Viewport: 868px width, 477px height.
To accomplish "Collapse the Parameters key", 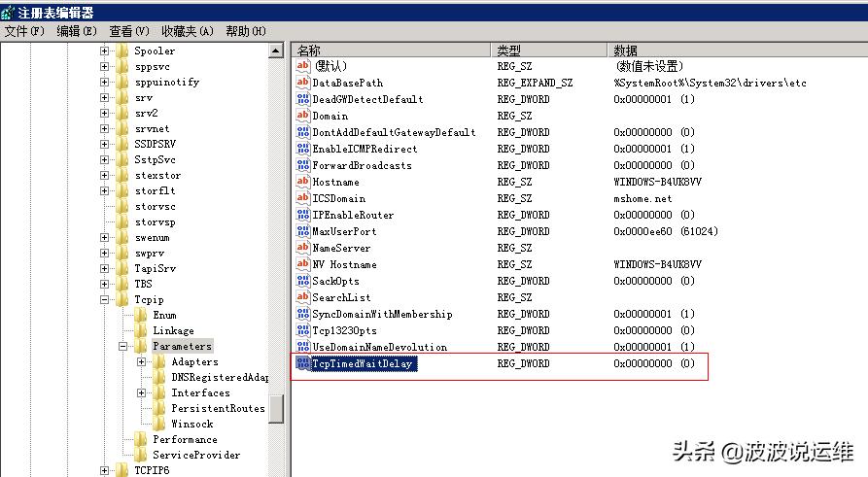I will [x=122, y=347].
